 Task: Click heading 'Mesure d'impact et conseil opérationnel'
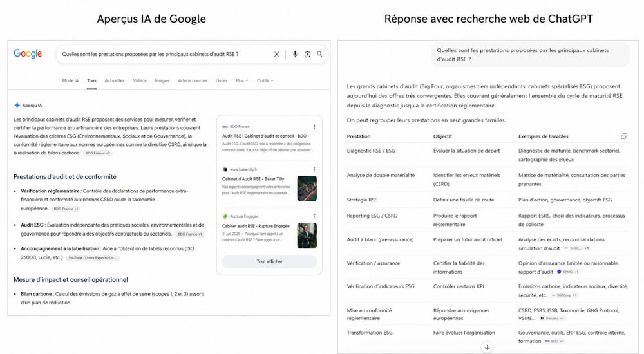pyautogui.click(x=71, y=280)
